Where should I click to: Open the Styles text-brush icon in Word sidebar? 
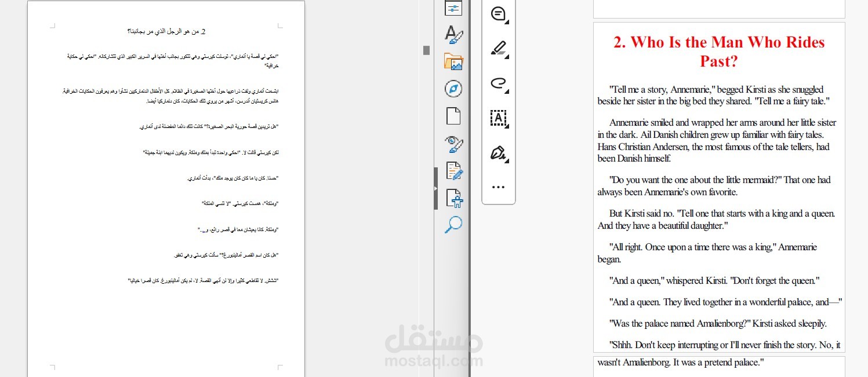tap(453, 34)
